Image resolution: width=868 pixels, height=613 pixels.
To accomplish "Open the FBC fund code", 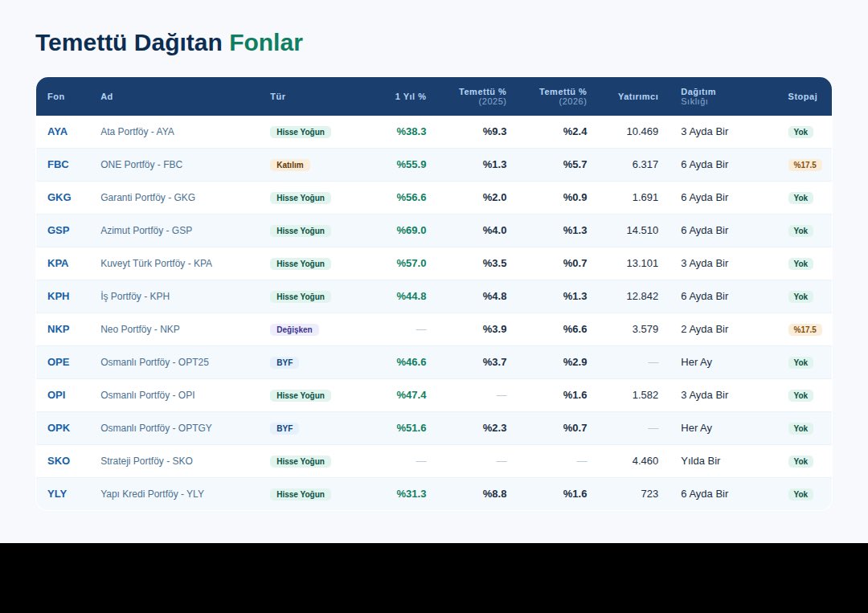I will point(58,165).
